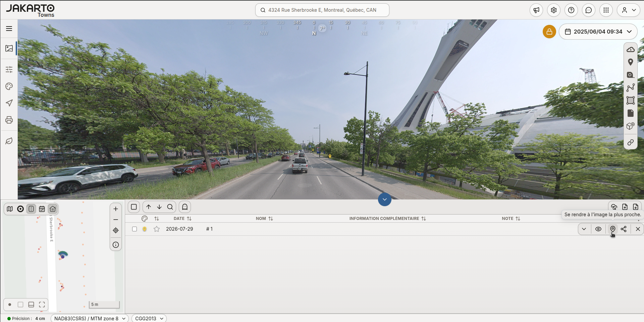Expand row #1 details chevron

(x=584, y=229)
